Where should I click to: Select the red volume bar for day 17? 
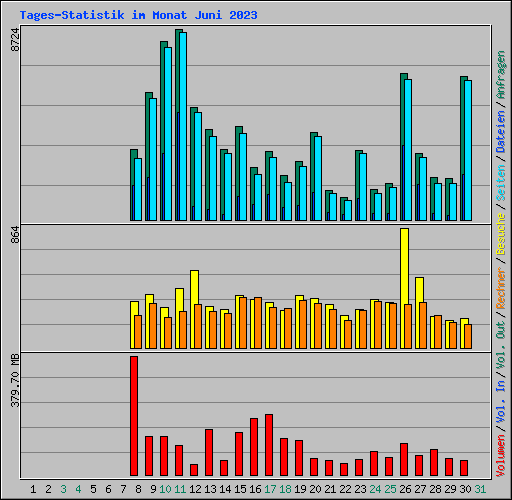tap(269, 445)
